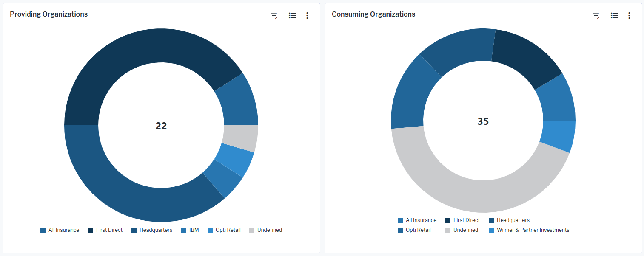Click Opti Retail color swatch in Consuming legend
Viewport: 644px width, 256px height.
[400, 230]
